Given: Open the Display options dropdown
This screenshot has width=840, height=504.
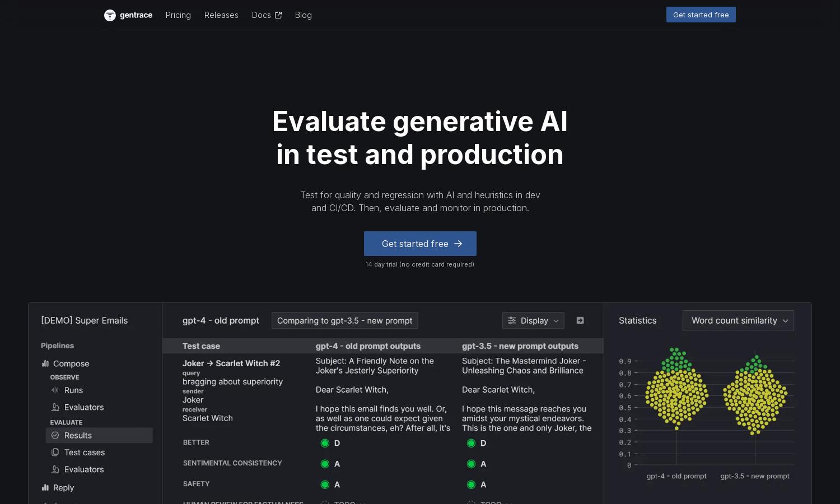Looking at the screenshot, I should [x=533, y=320].
